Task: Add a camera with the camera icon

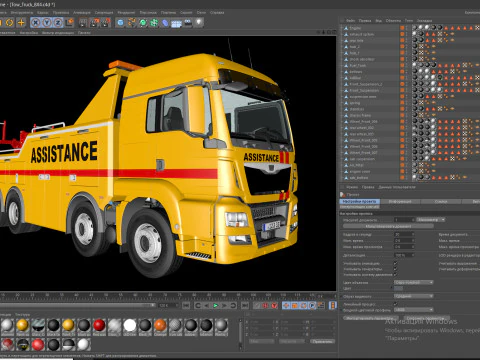Action: click(188, 22)
